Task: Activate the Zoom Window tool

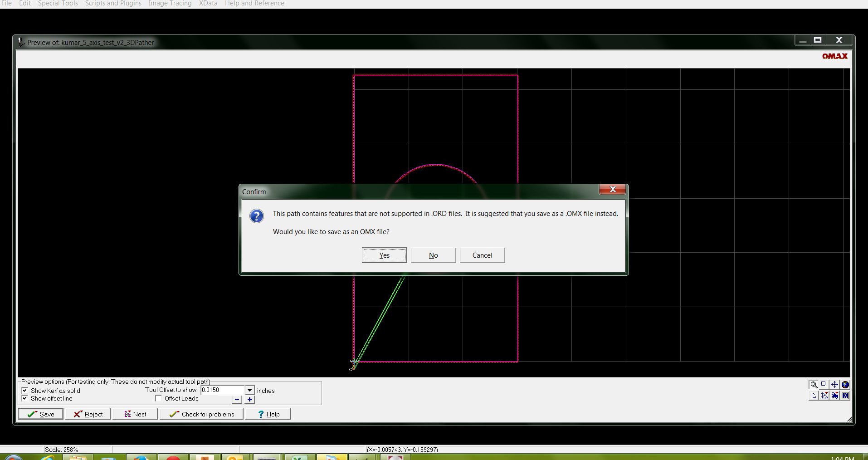Action: 824,384
